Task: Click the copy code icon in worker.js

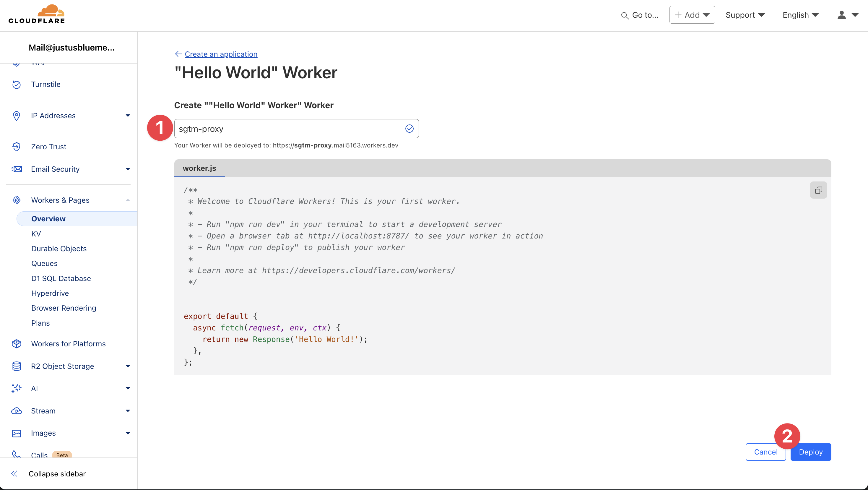Action: coord(818,190)
